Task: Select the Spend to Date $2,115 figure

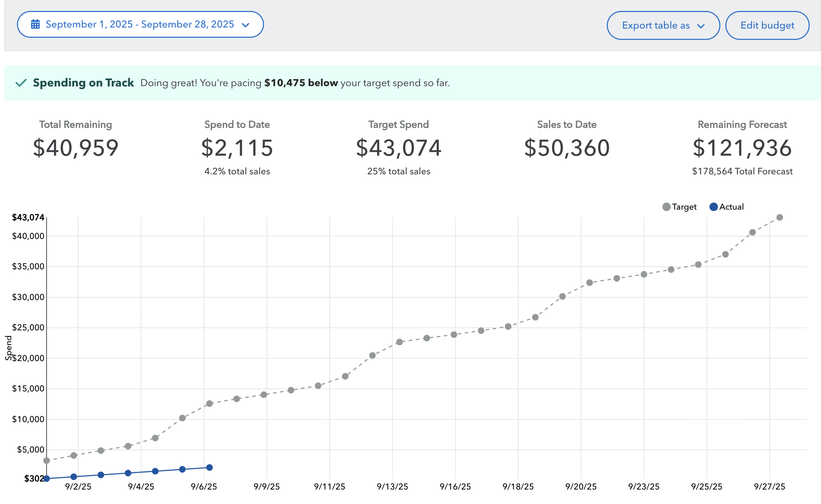Action: (x=237, y=148)
